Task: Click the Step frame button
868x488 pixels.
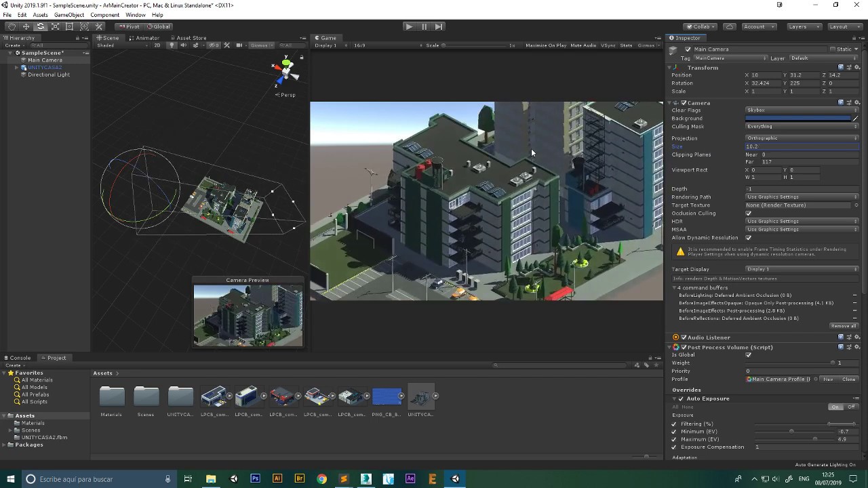Action: pos(439,26)
